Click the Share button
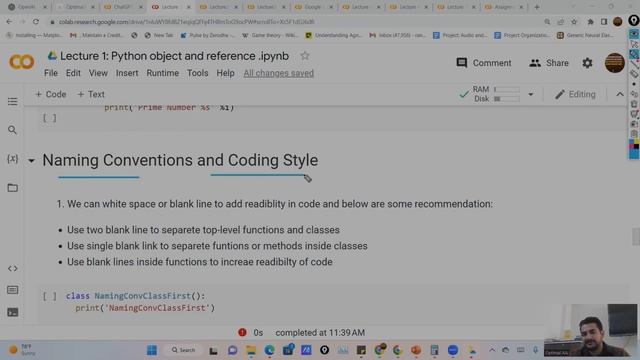This screenshot has height=360, width=640. (x=549, y=63)
